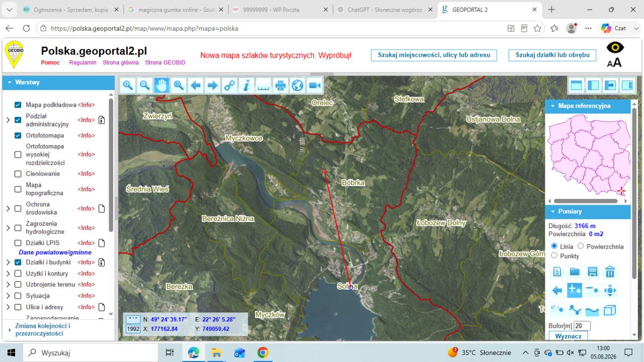Open saved measurement folder icon
644x362 pixels.
coord(575,272)
